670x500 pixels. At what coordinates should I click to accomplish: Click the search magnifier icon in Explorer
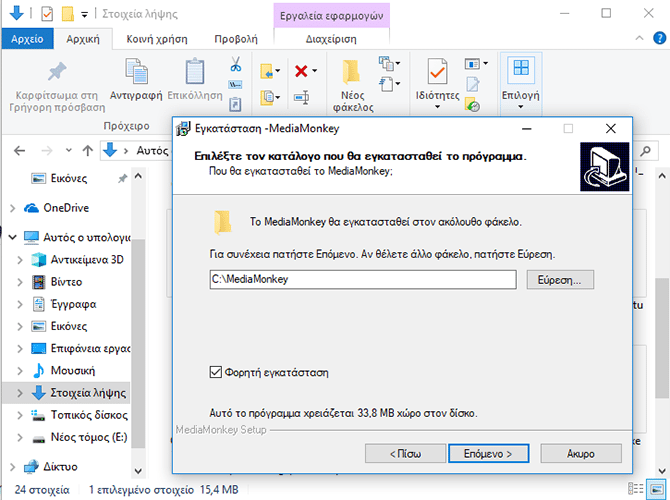(x=645, y=150)
